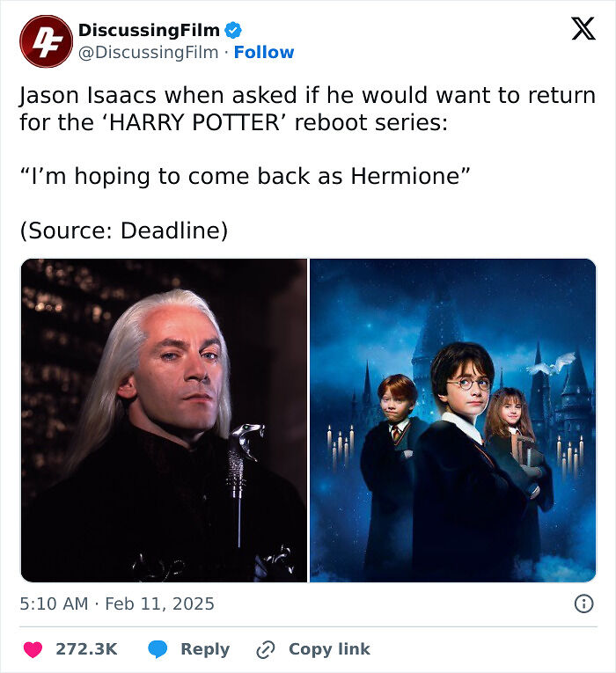Click the Copy link text

329,649
